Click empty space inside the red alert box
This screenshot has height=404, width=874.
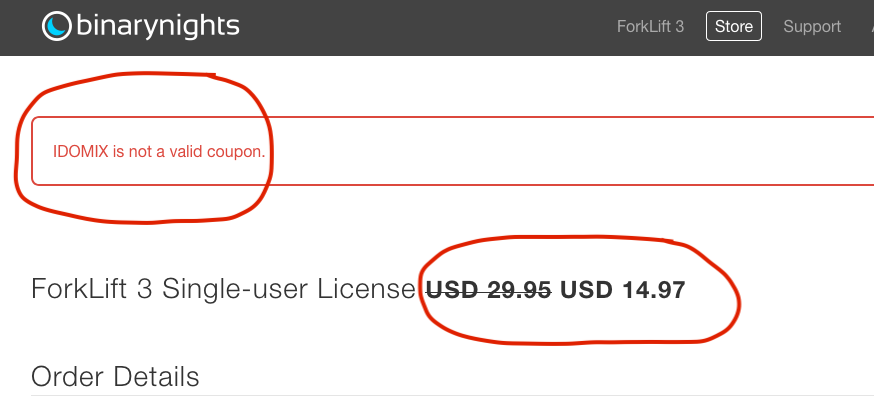coord(557,151)
